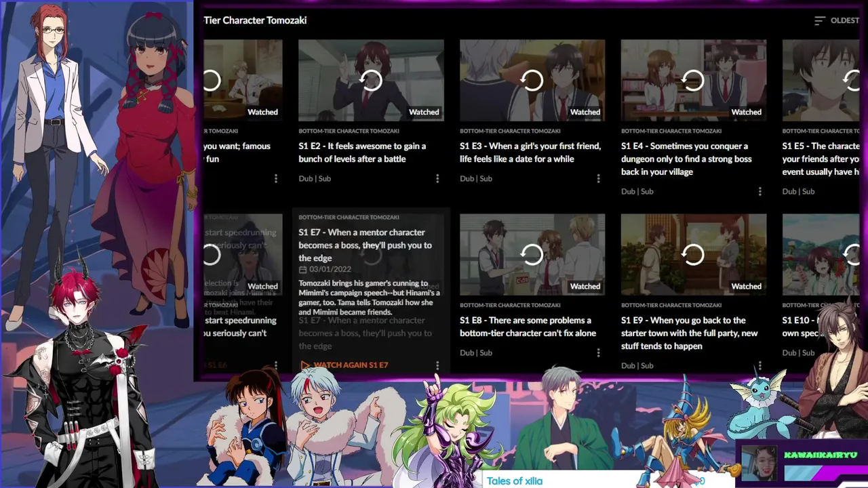Open the three-dot menu for S1 E8
868x488 pixels.
[598, 352]
